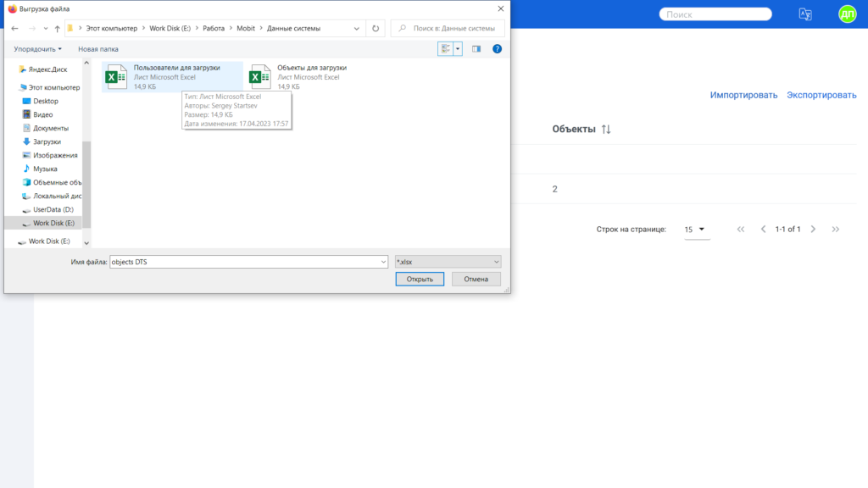Viewport: 868px width, 488px height.
Task: Select Пользователи для загрузки Excel file
Action: (x=172, y=77)
